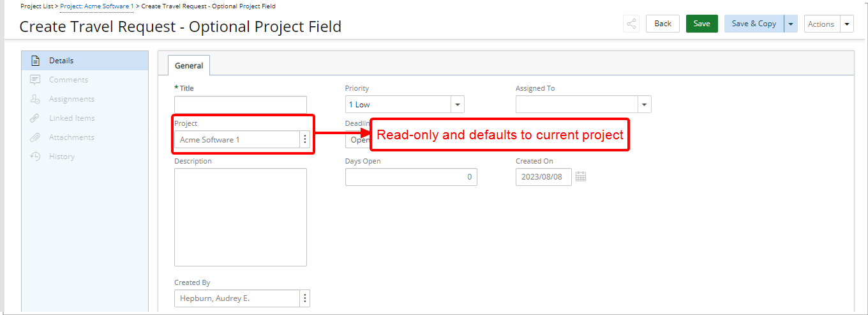Click the green Save button

(701, 24)
